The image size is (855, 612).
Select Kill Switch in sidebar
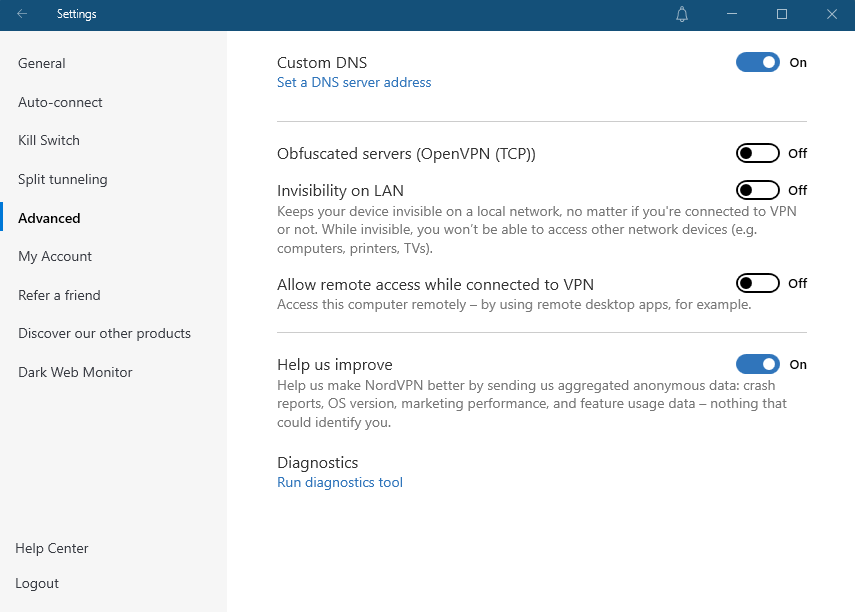tap(49, 140)
